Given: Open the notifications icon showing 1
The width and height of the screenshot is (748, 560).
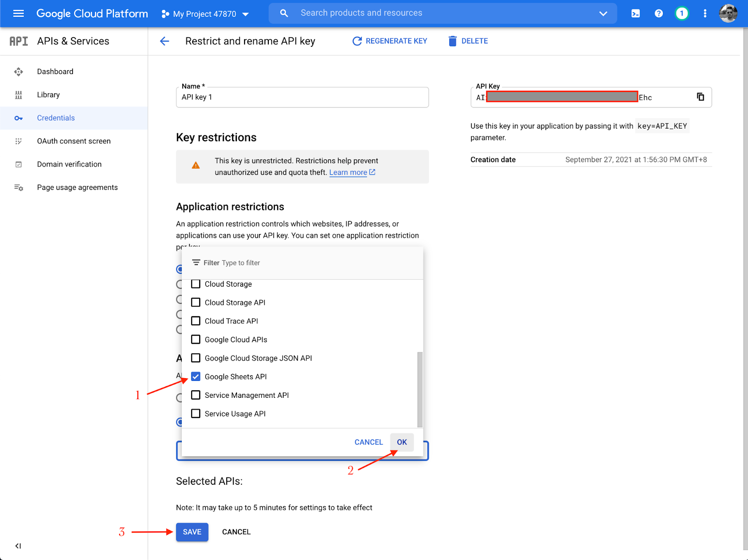Looking at the screenshot, I should coord(682,13).
